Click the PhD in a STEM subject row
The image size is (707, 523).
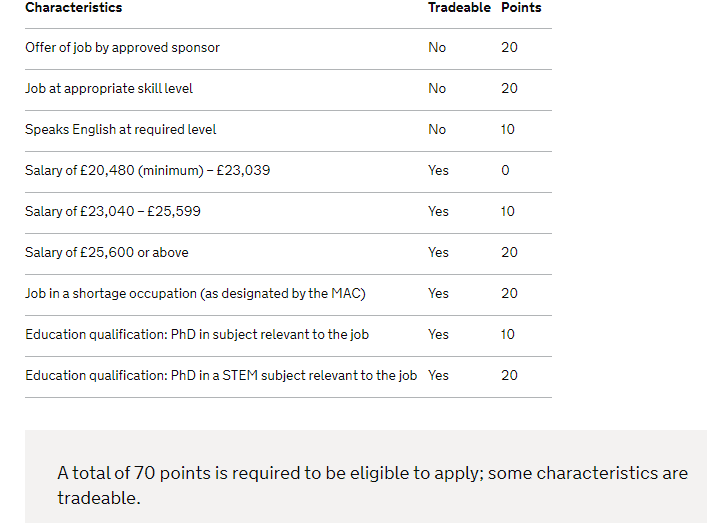click(289, 377)
